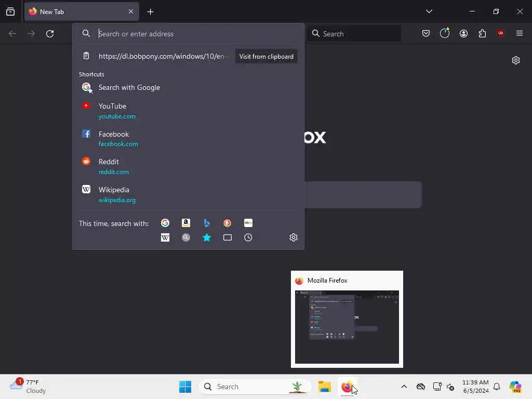The height and width of the screenshot is (399, 532).
Task: Reload the current page
Action: (x=50, y=34)
